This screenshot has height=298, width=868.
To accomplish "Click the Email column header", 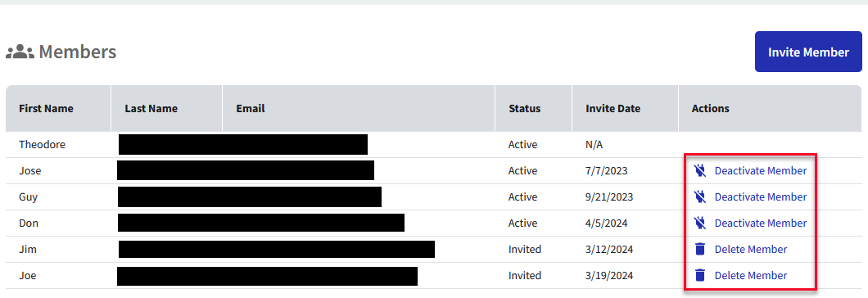I will click(x=251, y=109).
